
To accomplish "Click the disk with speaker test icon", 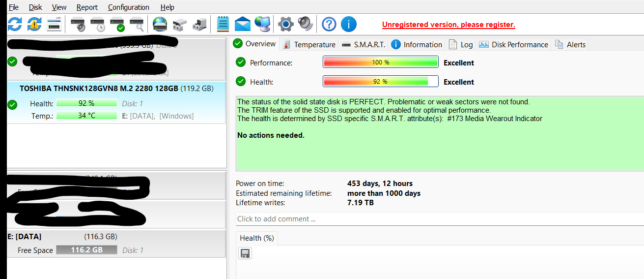I will point(78,24).
